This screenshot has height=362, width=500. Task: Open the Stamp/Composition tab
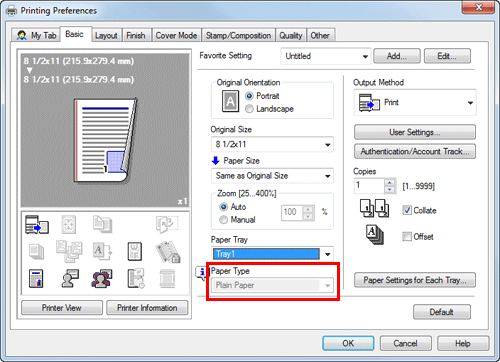tap(238, 35)
